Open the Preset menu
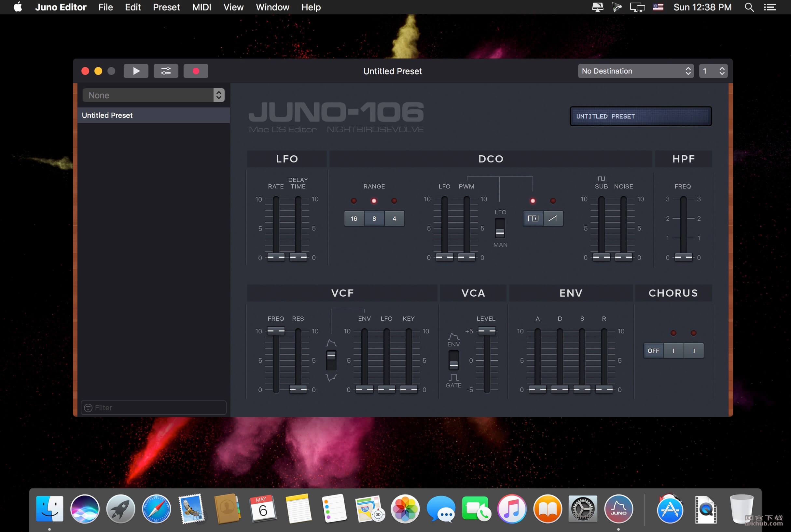 coord(166,7)
